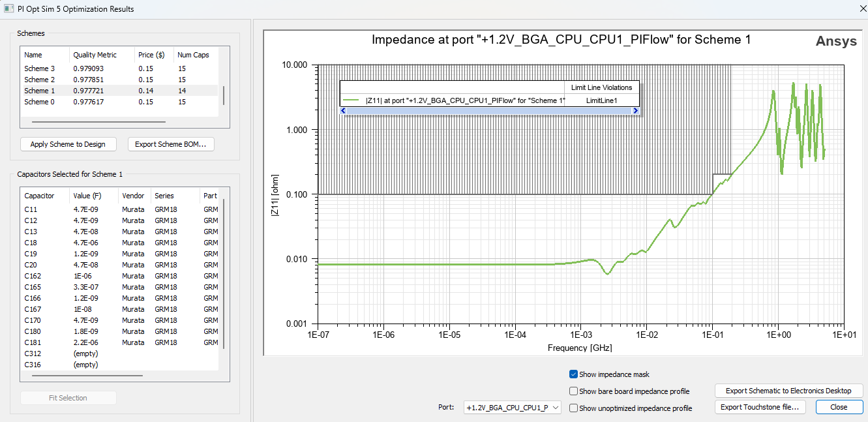Enable Show bare board impedance profile
Screen dimensions: 868x422
click(574, 391)
